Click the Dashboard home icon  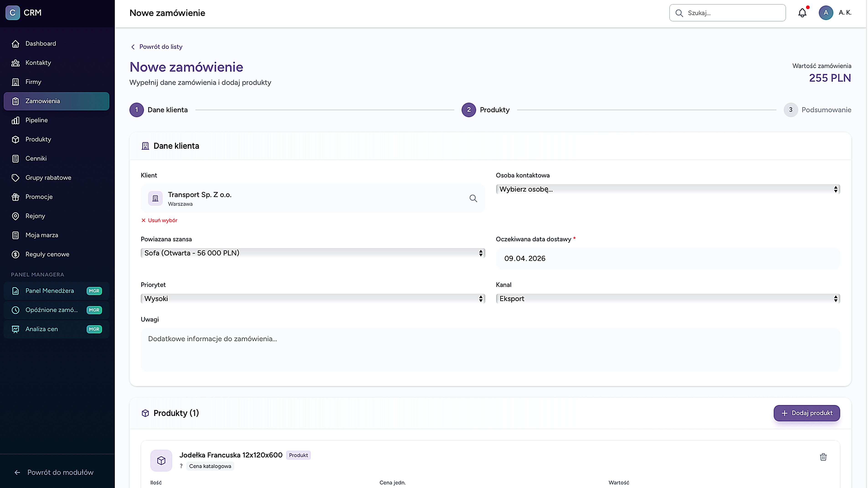pos(15,44)
